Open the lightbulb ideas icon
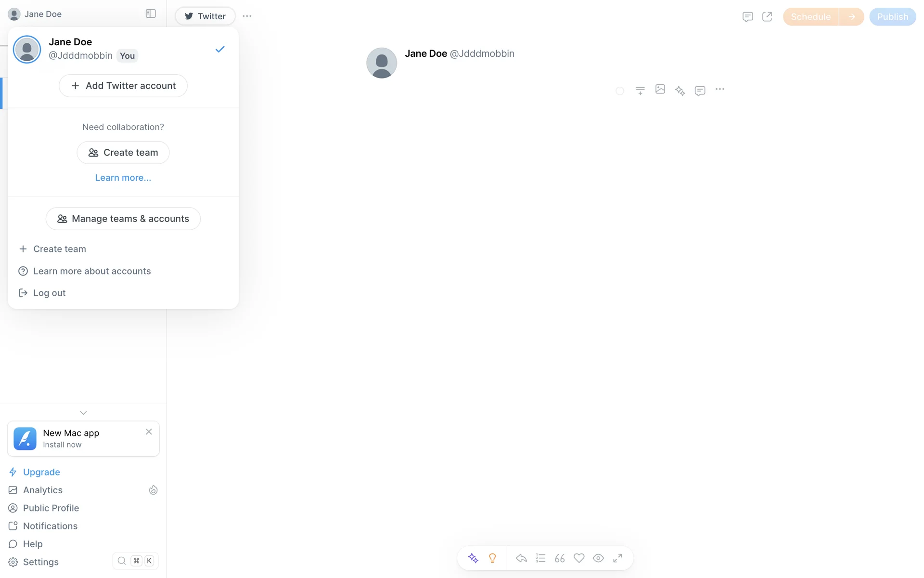924x578 pixels. [492, 558]
